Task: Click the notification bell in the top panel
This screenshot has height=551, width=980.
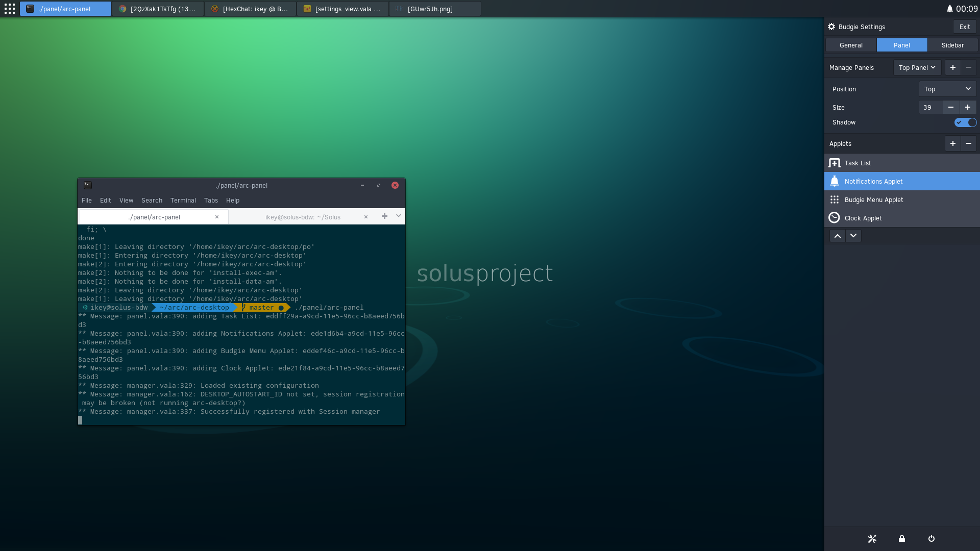Action: (949, 9)
